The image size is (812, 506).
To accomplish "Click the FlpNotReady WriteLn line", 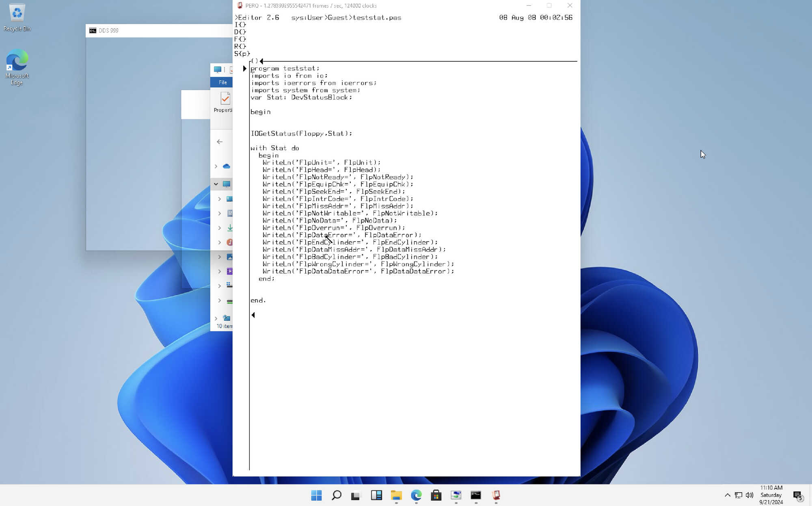I will (x=338, y=177).
